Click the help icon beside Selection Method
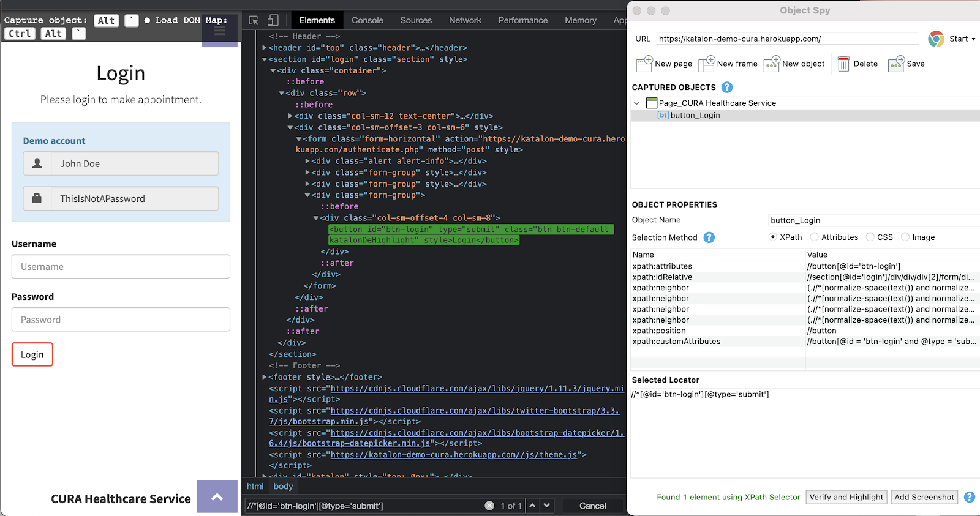The width and height of the screenshot is (980, 516). (x=709, y=237)
